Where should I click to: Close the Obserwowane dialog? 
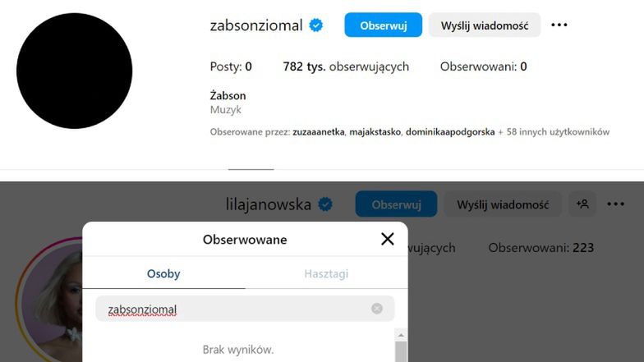point(388,239)
